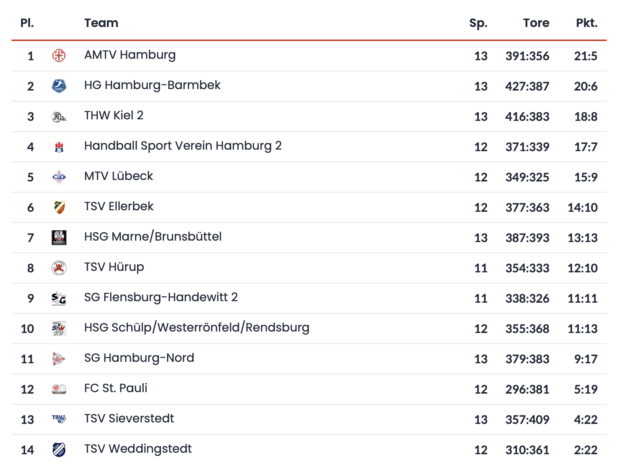Viewport: 620px width, 469px height.
Task: Click the TSV Sieverstedt team logo
Action: point(59,419)
